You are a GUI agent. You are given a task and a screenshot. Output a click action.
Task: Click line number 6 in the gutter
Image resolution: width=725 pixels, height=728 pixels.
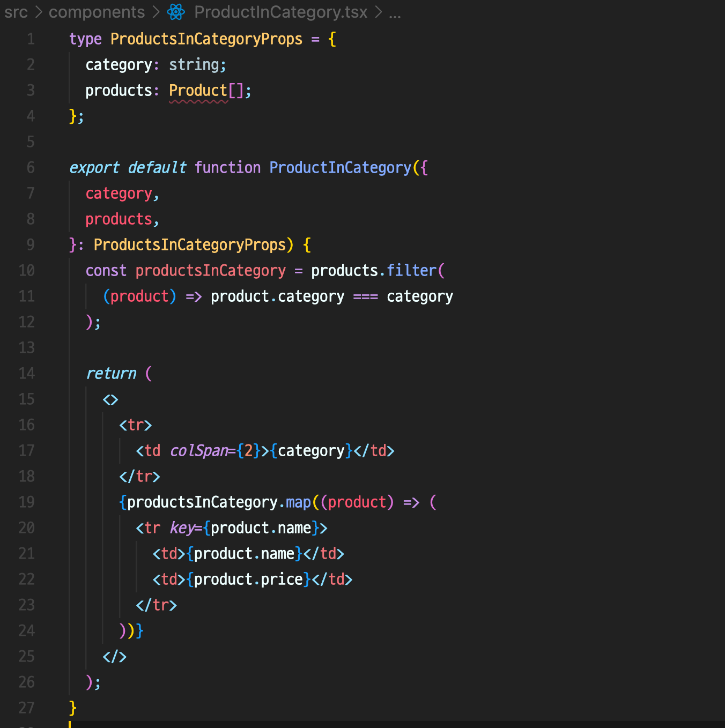(x=31, y=168)
